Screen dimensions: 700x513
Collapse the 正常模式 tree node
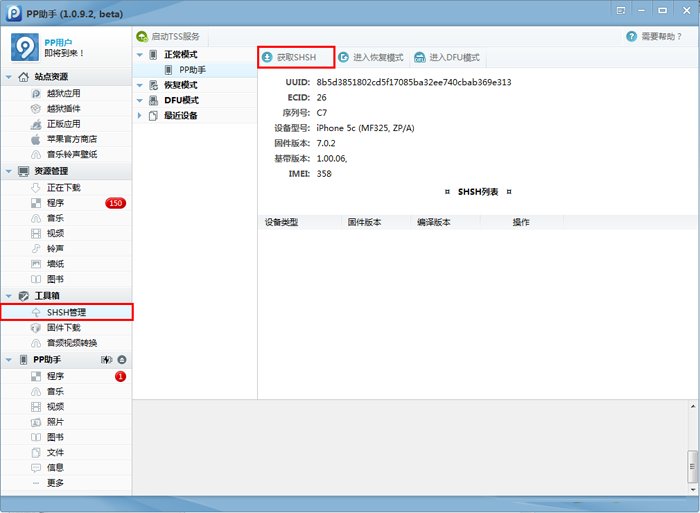coord(139,54)
